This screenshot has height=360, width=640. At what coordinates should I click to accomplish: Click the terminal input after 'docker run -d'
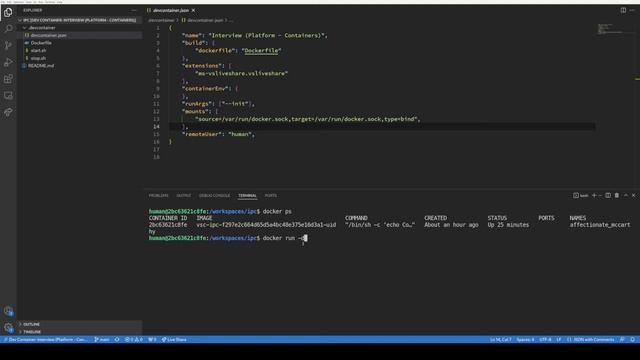(x=306, y=238)
